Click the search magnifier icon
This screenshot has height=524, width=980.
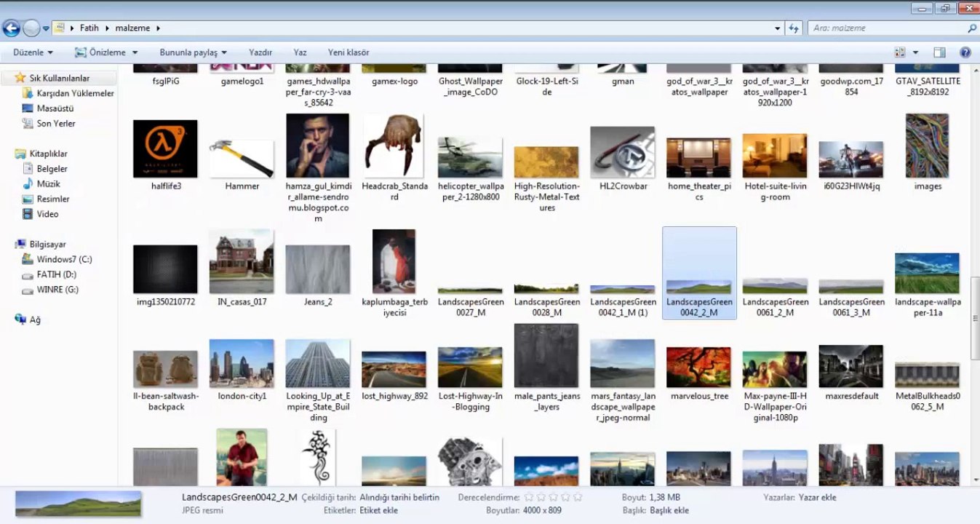[971, 28]
